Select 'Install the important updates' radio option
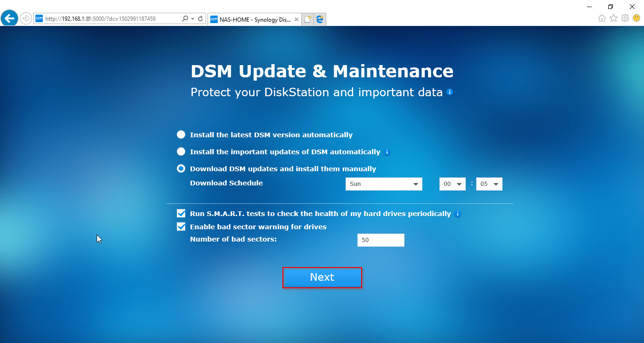The height and width of the screenshot is (343, 644). click(181, 151)
